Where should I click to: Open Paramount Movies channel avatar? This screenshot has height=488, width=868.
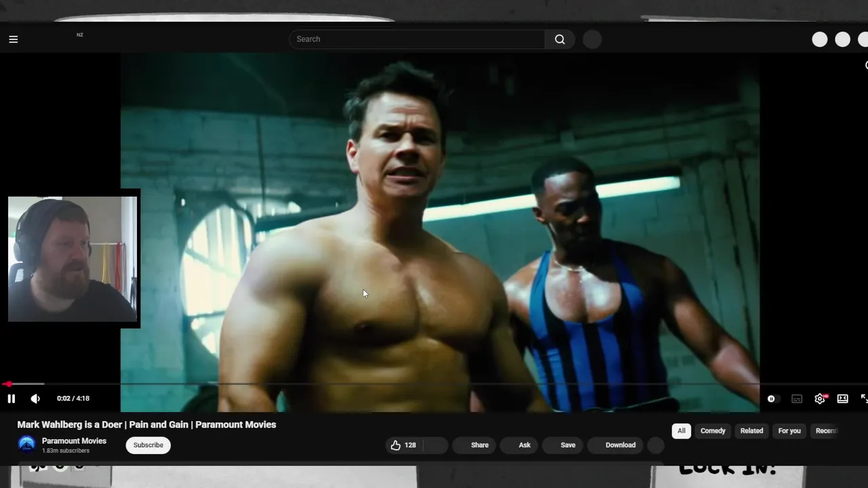(26, 445)
